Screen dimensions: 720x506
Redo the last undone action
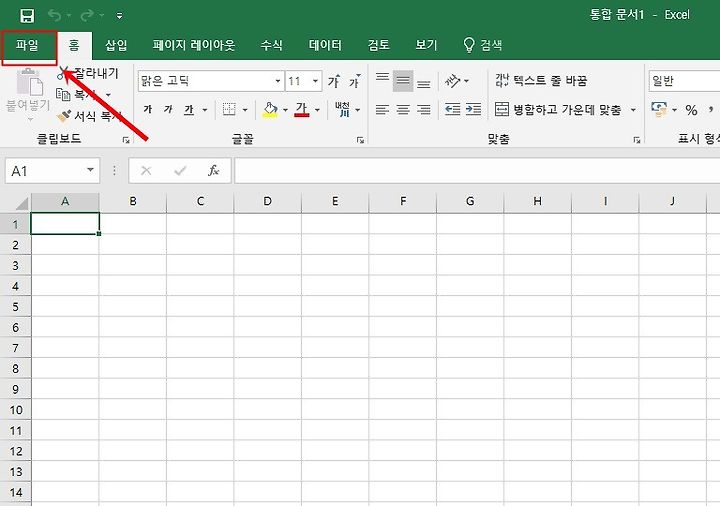point(87,16)
